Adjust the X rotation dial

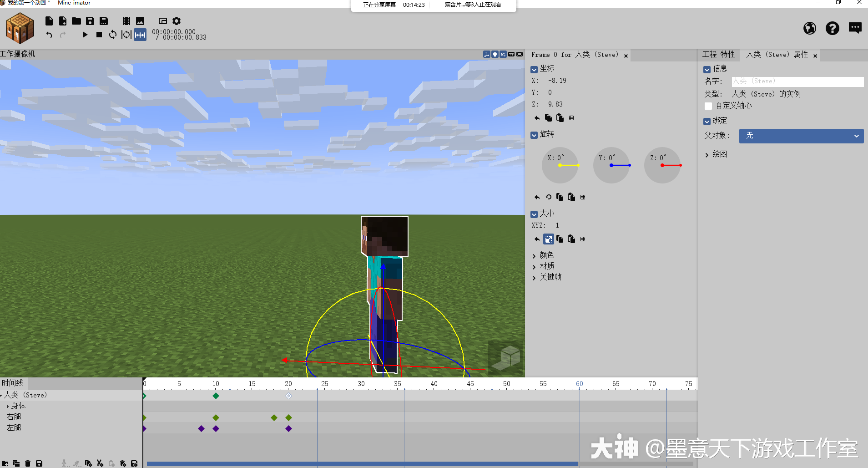[x=560, y=165]
